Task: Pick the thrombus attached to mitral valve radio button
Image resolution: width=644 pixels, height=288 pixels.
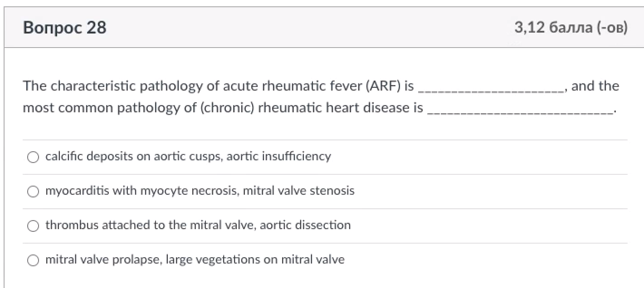Action: (33, 226)
